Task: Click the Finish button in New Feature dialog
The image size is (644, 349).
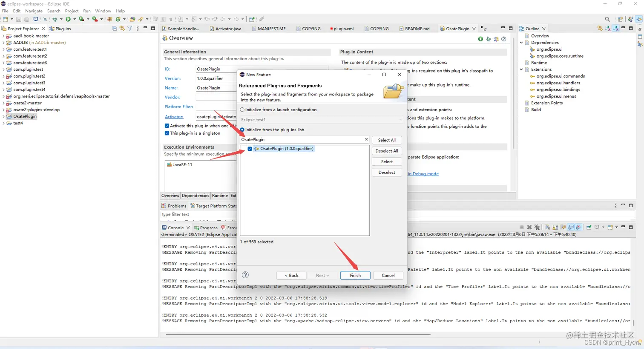Action: [355, 275]
